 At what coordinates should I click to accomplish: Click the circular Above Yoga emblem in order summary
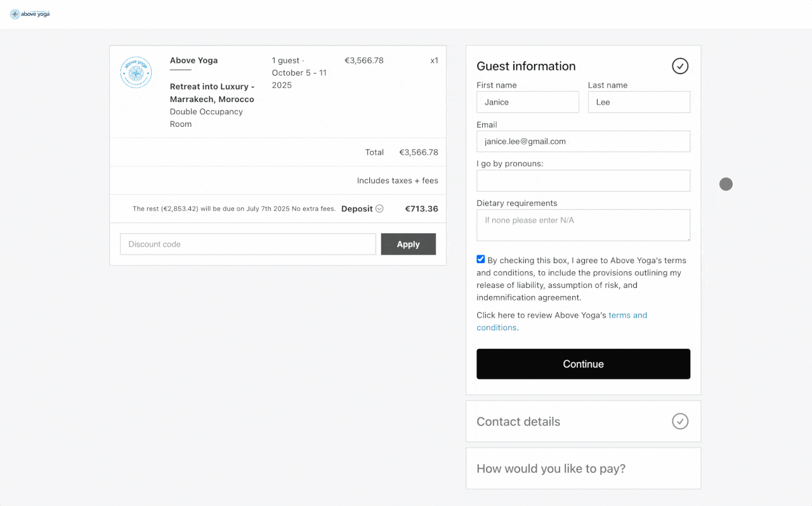coord(136,73)
